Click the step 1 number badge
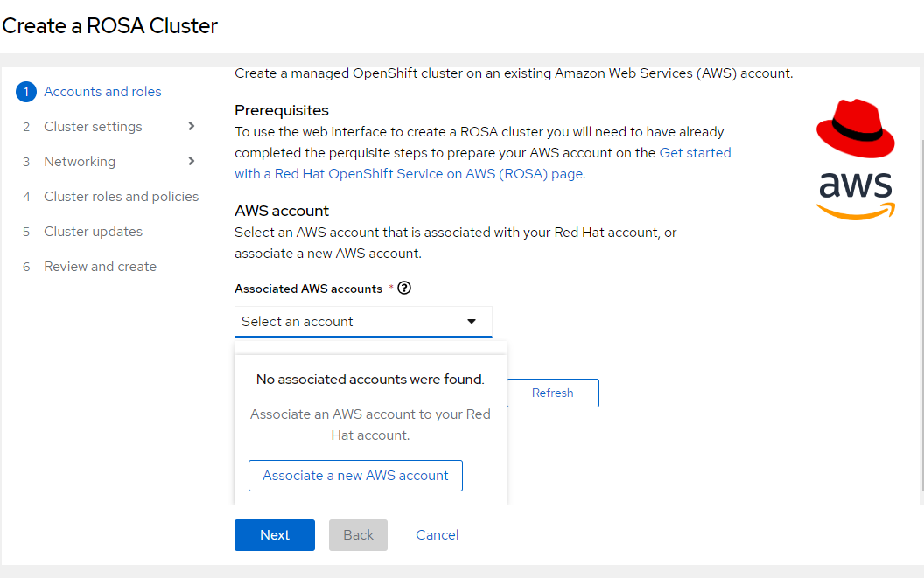The image size is (924, 578). 26,92
